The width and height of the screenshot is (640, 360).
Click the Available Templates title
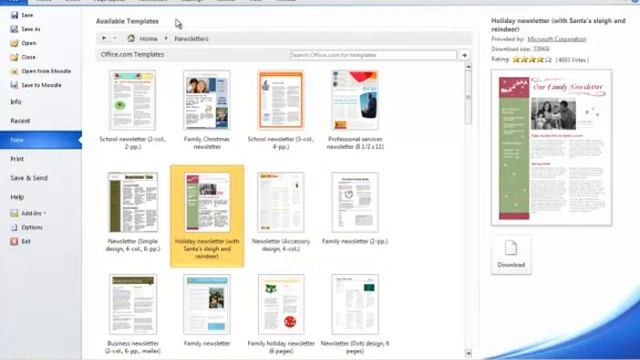[x=127, y=21]
